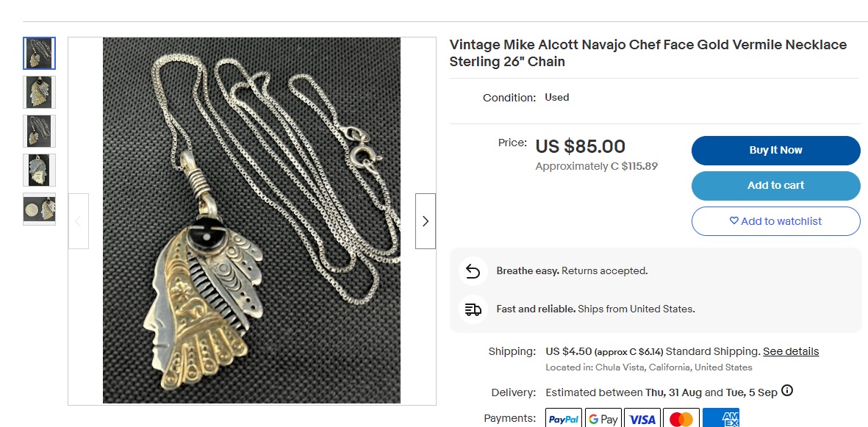The image size is (868, 427).
Task: Click the delivery info circle icon
Action: pos(786,391)
